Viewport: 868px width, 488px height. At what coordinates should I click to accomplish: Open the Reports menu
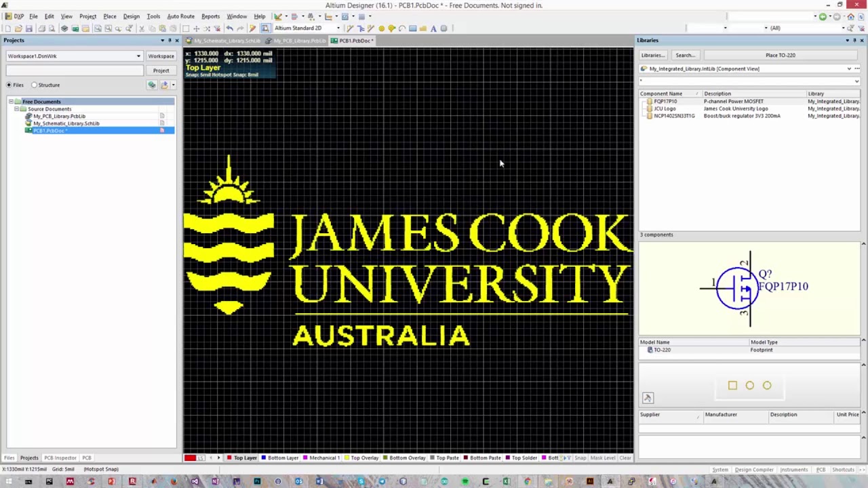[210, 16]
